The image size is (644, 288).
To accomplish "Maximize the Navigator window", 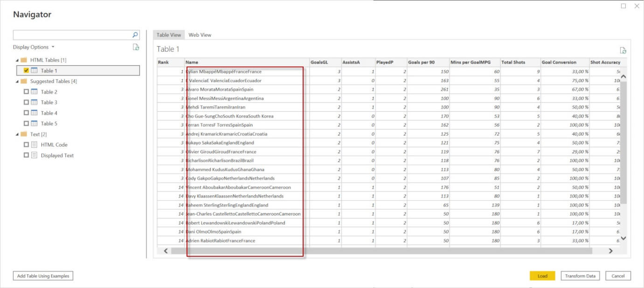I will (x=623, y=6).
